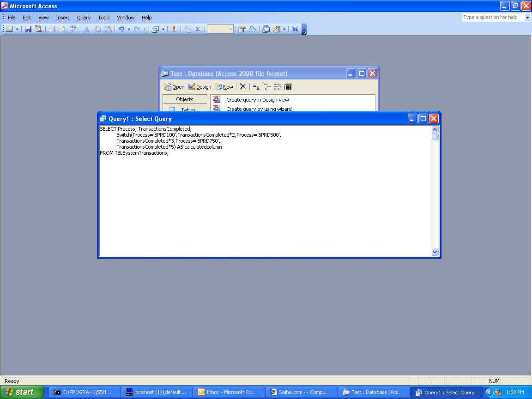
Task: Click the Type a question for help box
Action: point(493,18)
